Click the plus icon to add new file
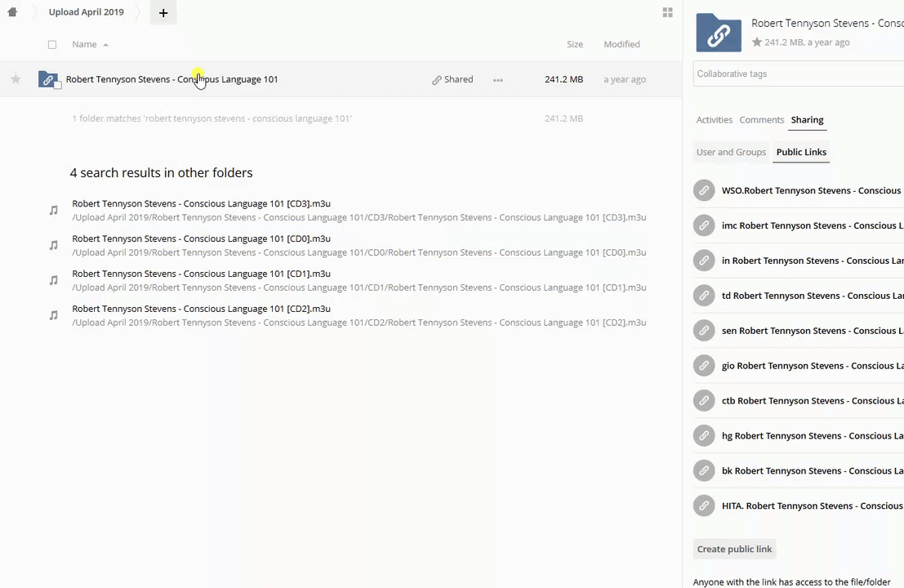The height and width of the screenshot is (588, 904). [x=163, y=12]
